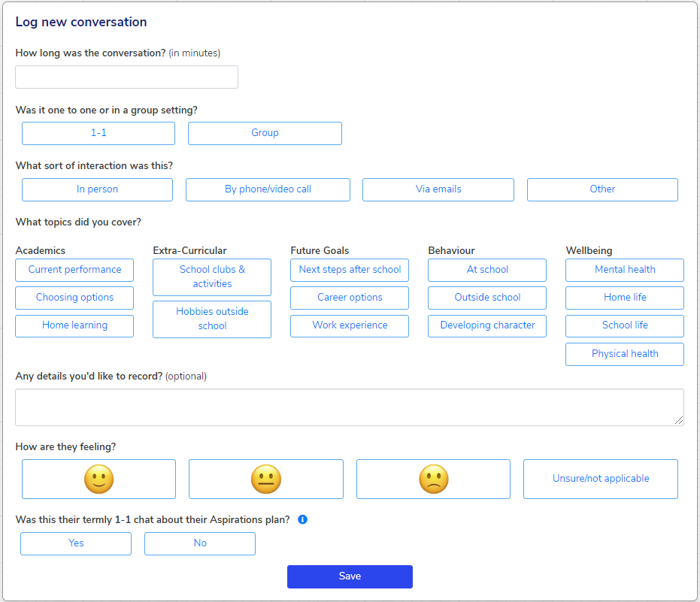Select Developing character topic

point(487,325)
